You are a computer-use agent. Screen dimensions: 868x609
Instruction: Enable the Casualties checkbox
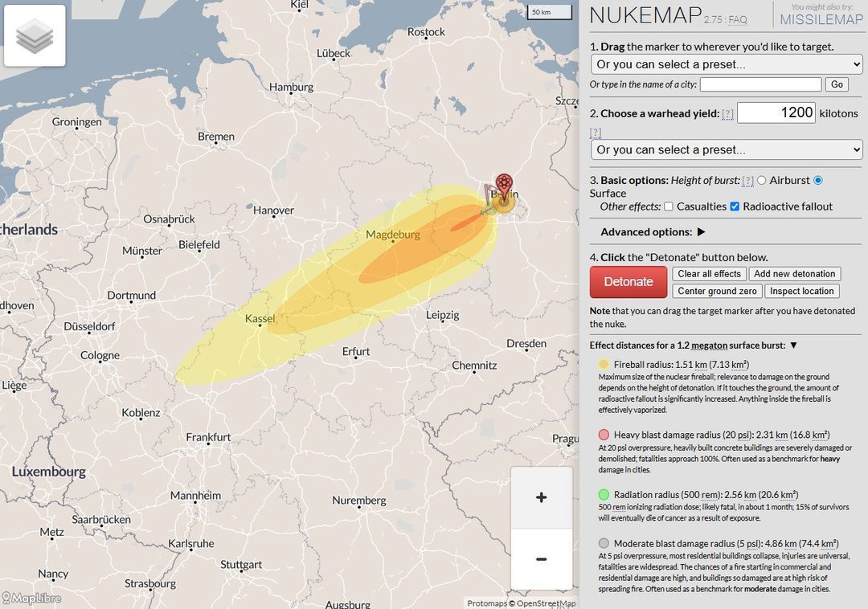click(669, 206)
